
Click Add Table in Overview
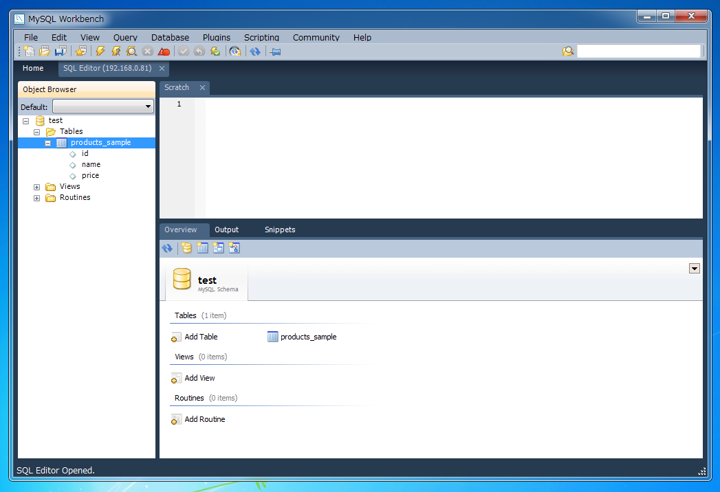coord(195,337)
